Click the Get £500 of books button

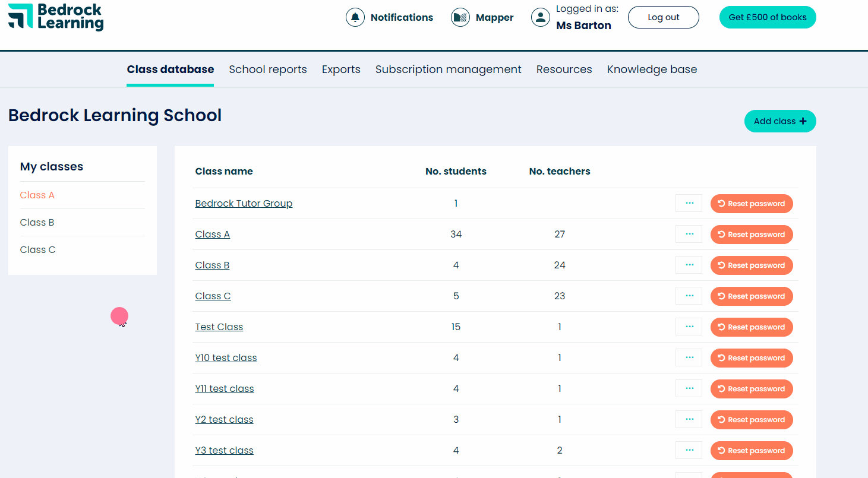point(767,17)
